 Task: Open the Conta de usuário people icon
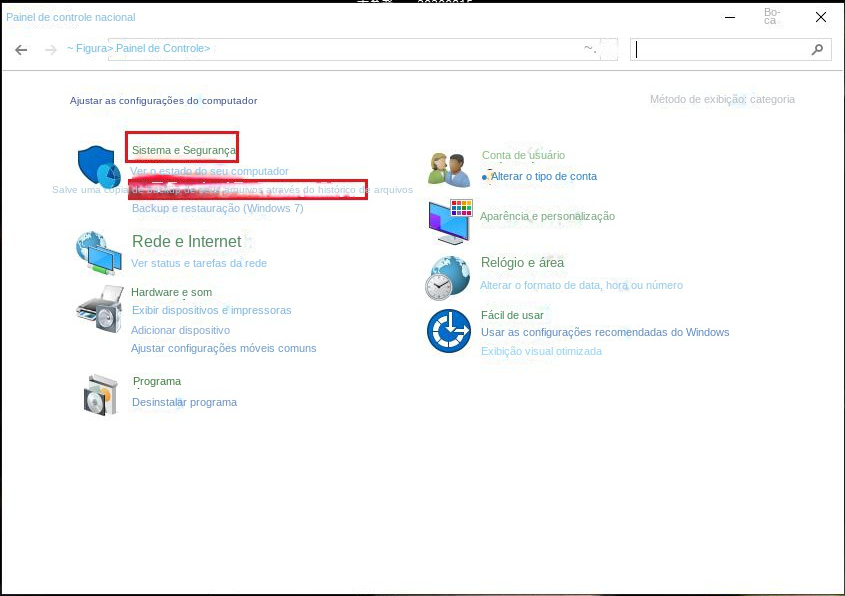449,169
